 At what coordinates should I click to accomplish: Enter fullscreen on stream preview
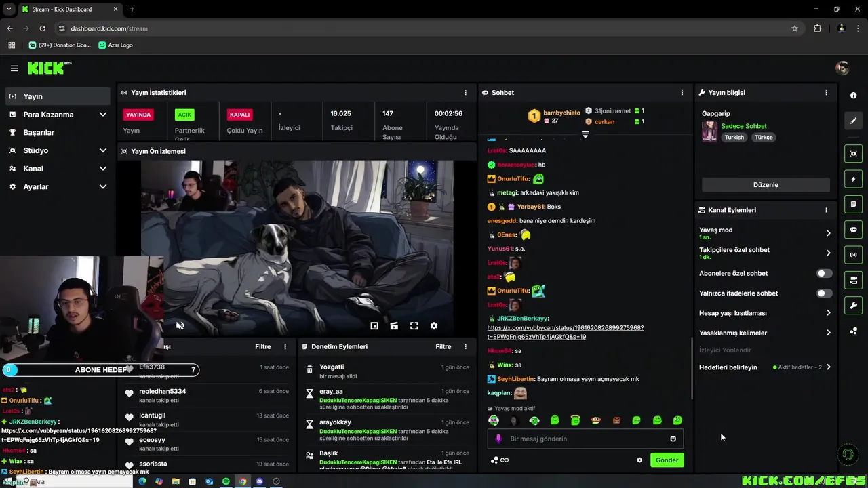pos(414,326)
